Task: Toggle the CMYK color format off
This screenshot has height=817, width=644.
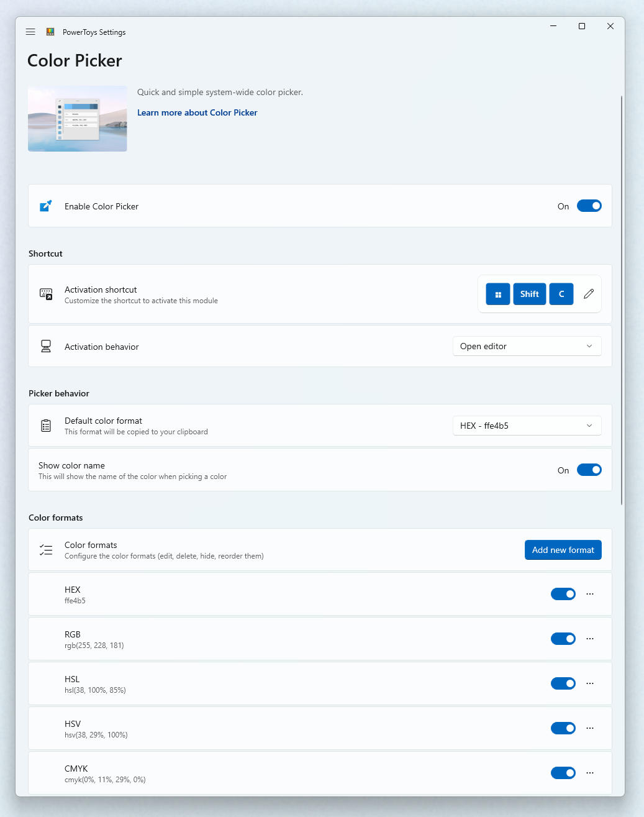Action: pyautogui.click(x=563, y=773)
